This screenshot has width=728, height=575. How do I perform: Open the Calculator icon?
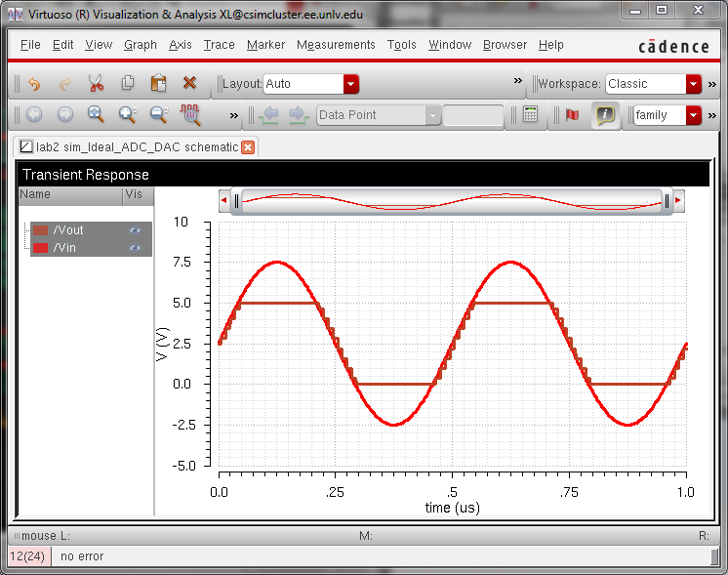coord(530,115)
